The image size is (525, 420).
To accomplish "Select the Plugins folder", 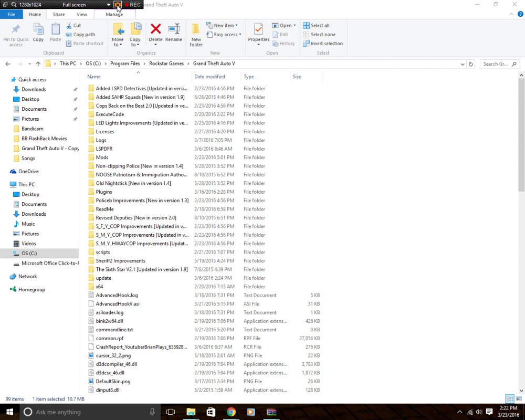I will [103, 192].
